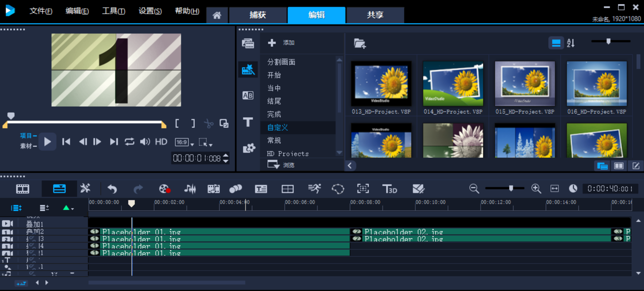The width and height of the screenshot is (644, 291).
Task: Toggle eye on upper Placeholder 02.jpg clip
Action: tap(357, 231)
